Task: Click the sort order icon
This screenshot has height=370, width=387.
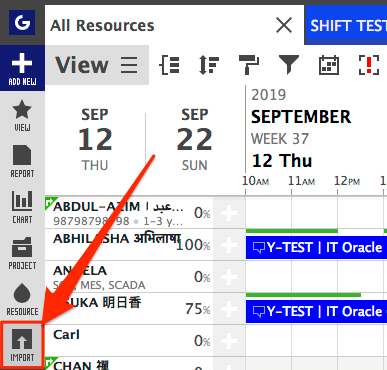Action: 209,65
